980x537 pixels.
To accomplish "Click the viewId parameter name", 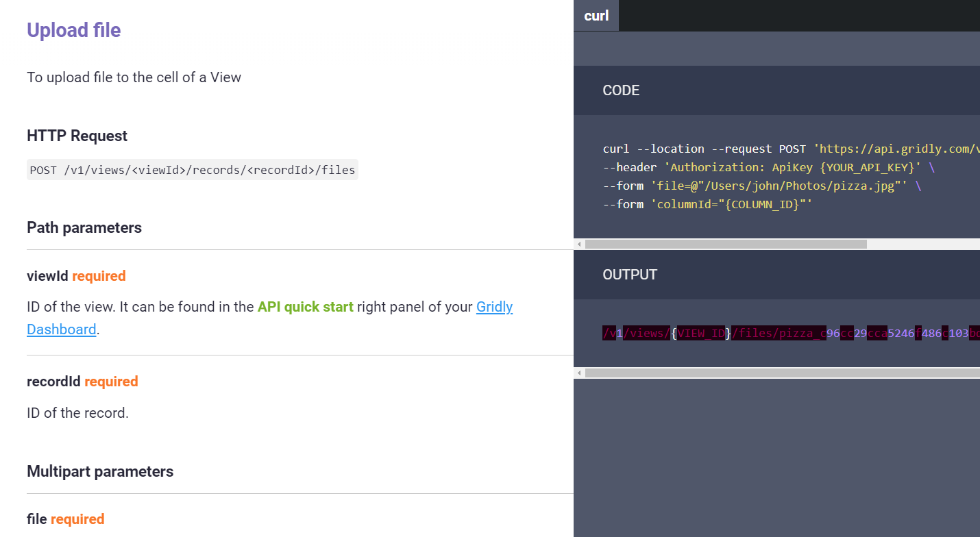I will point(47,276).
